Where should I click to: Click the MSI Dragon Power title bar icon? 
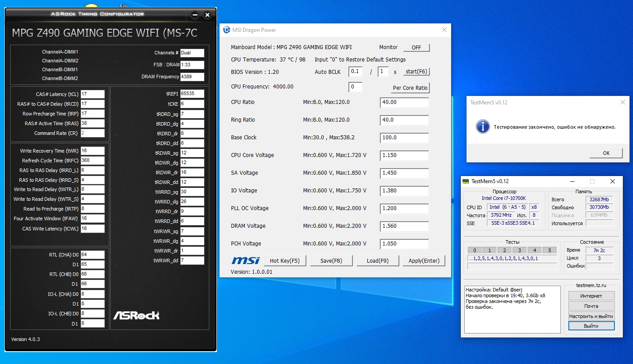[227, 30]
